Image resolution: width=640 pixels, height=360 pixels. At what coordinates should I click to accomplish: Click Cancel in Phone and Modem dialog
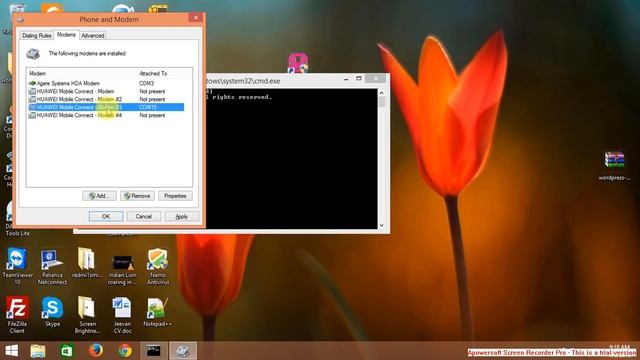tap(144, 216)
